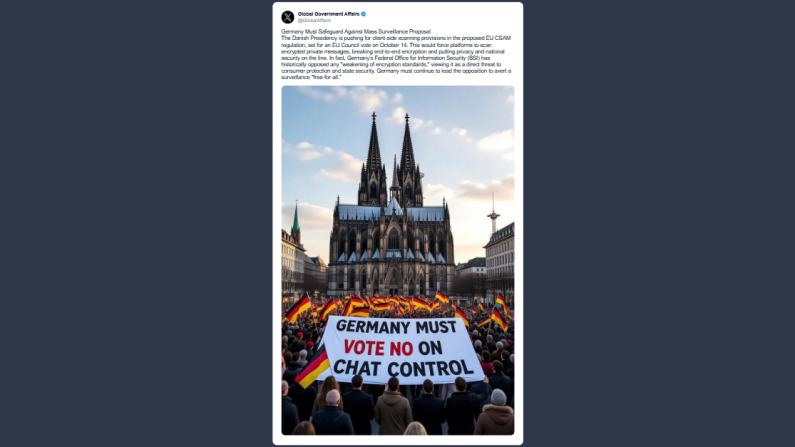Click the cathedral main entrance portal
The image size is (795, 447).
tap(393, 281)
